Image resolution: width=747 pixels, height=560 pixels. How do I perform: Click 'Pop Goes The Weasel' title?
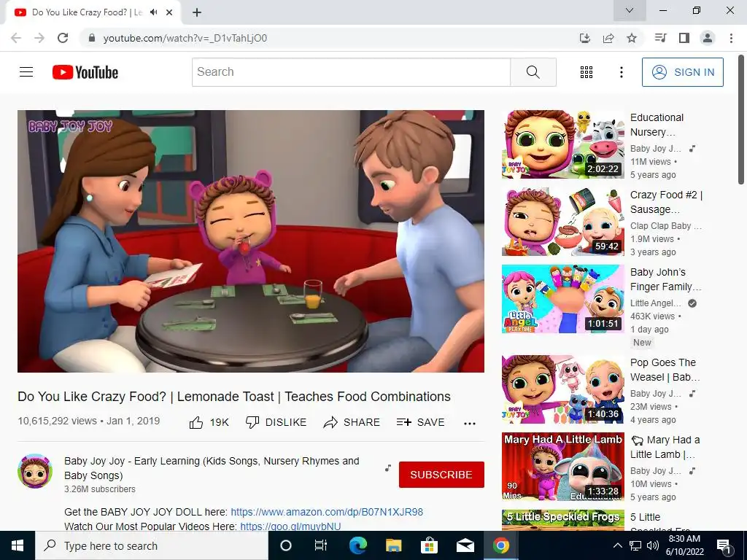[665, 370]
